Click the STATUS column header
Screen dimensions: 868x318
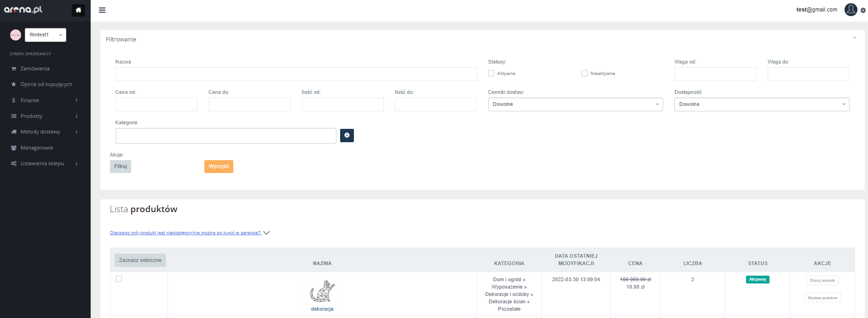point(758,263)
